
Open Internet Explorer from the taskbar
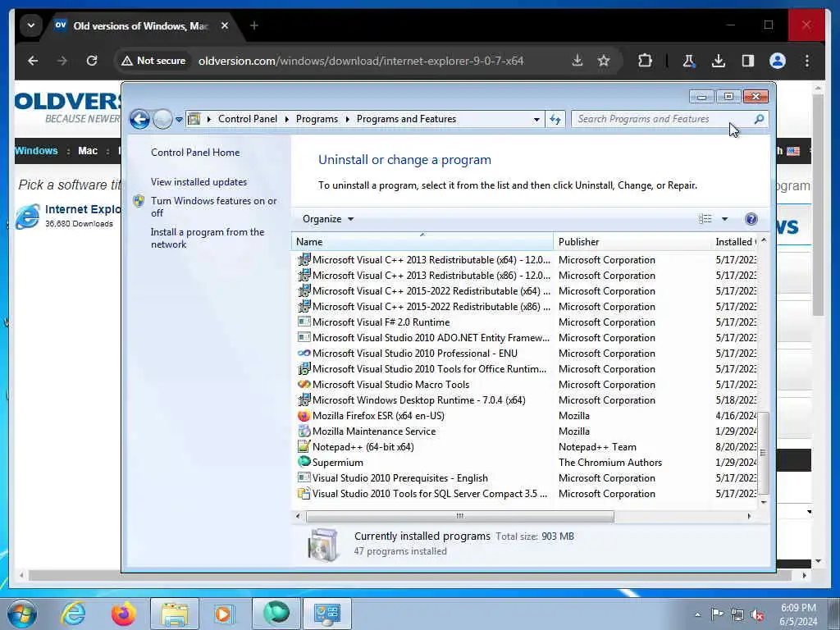[73, 614]
